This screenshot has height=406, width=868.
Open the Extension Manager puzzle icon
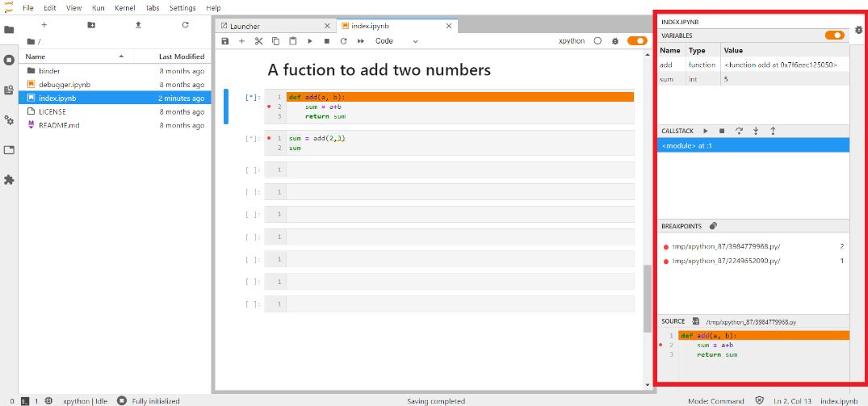9,180
